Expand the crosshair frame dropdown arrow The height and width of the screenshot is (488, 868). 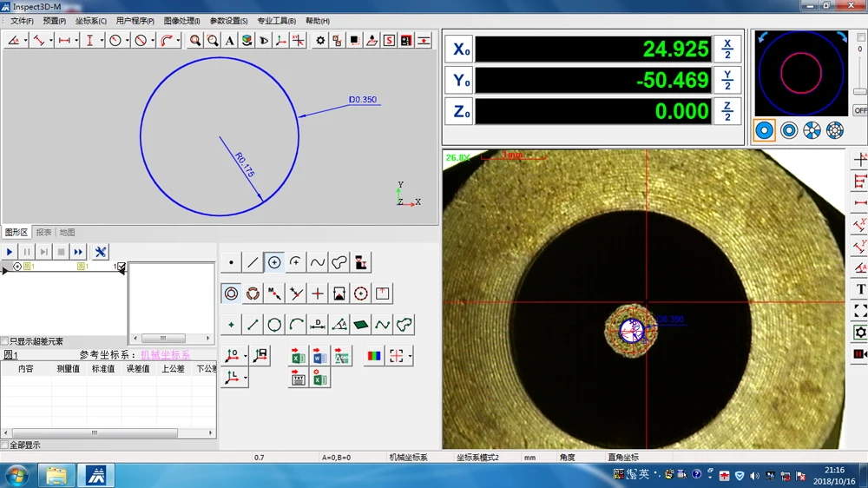tap(410, 356)
